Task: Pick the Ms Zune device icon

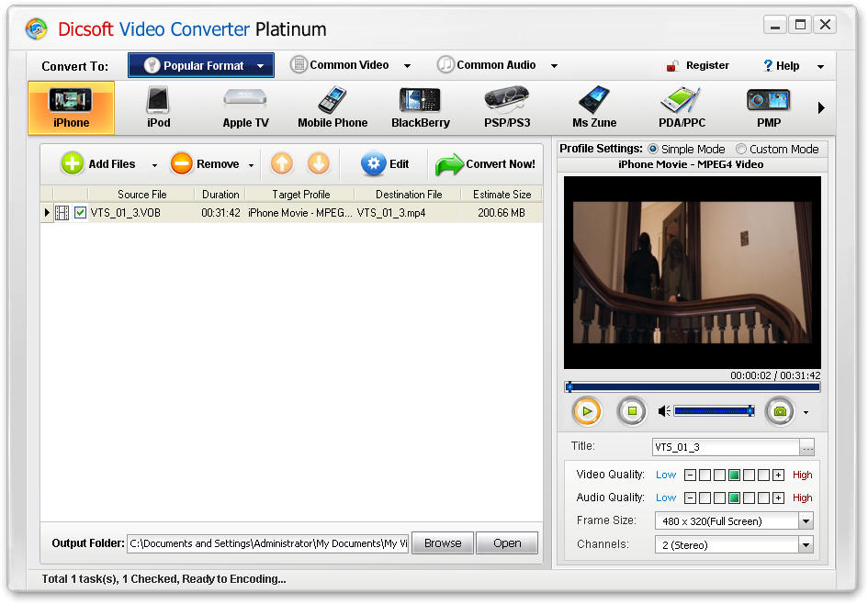Action: click(x=594, y=100)
